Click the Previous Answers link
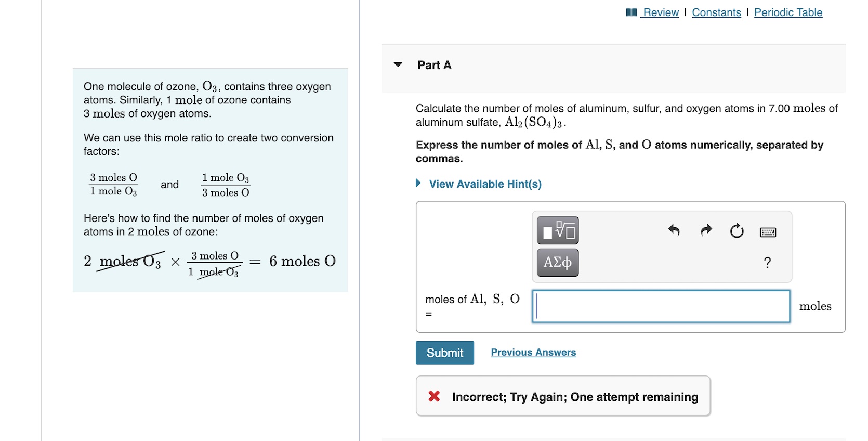The height and width of the screenshot is (441, 868). 533,352
